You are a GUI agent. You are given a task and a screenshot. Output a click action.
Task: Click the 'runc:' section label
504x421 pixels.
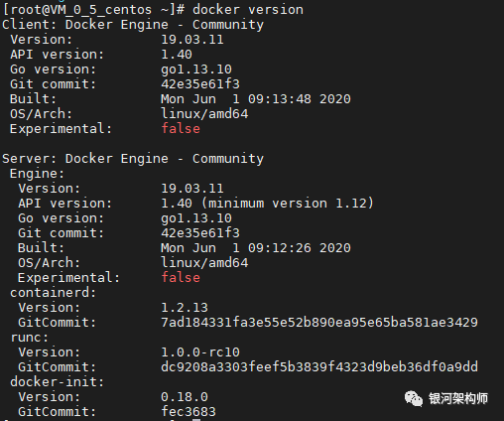[29, 338]
